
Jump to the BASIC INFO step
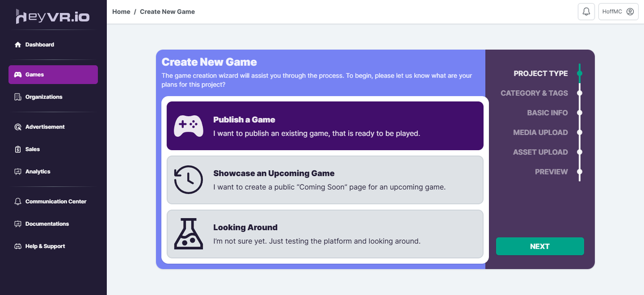point(547,113)
